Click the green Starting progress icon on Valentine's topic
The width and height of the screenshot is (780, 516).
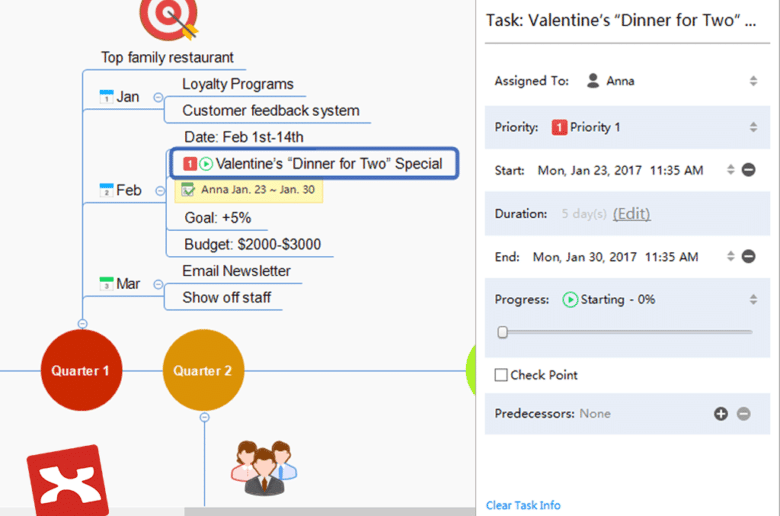(206, 164)
